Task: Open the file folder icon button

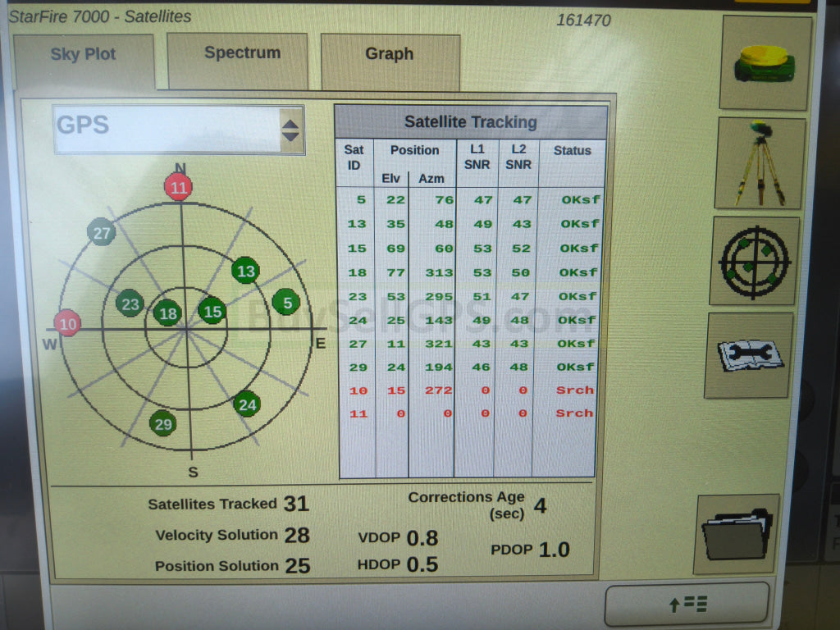Action: point(737,533)
